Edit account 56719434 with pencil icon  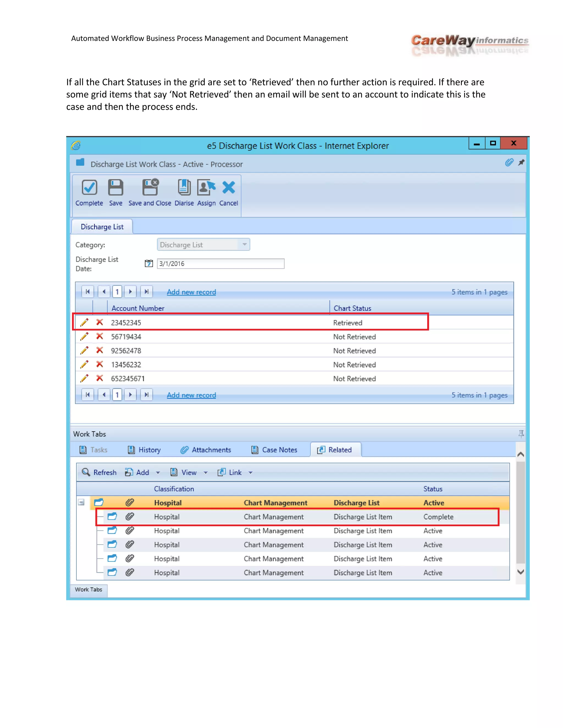pos(84,336)
